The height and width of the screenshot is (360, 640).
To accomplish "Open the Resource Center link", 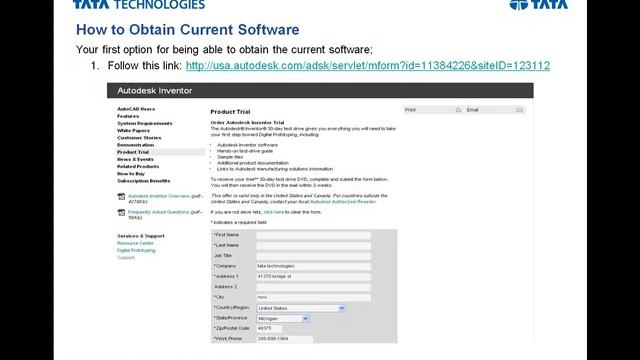I will click(x=135, y=243).
